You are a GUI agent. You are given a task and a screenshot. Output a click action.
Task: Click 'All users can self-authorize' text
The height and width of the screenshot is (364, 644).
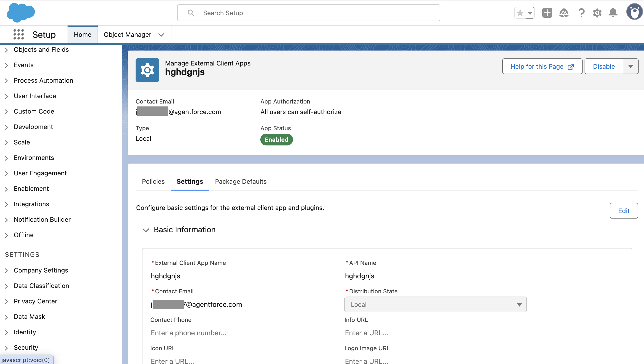[301, 112]
